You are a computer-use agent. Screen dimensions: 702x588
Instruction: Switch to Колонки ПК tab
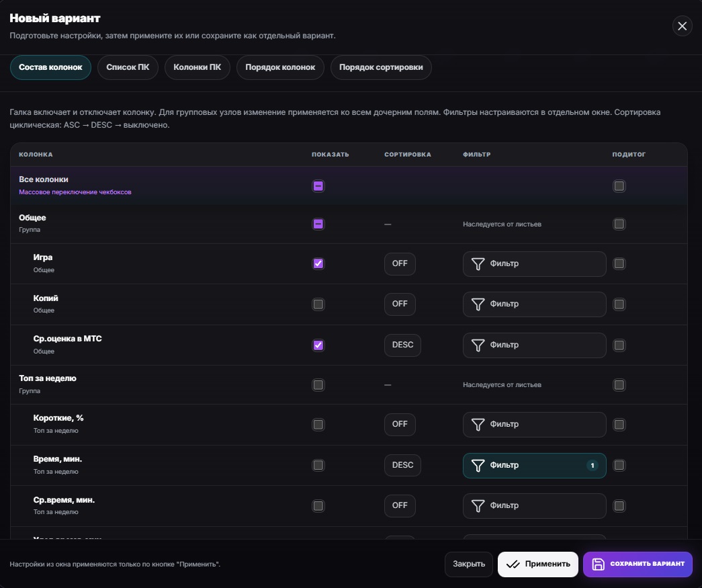(x=198, y=67)
